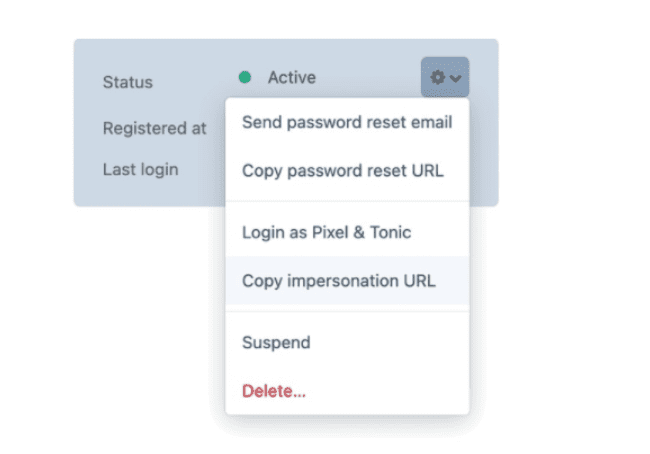Click the Registered at label
Screen dimensions: 650x454
click(154, 128)
